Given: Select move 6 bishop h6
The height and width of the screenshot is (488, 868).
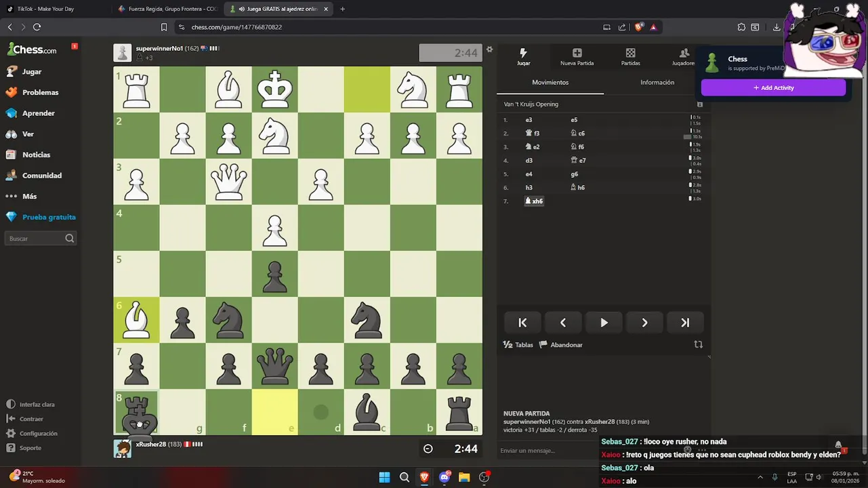Looking at the screenshot, I should coord(577,188).
